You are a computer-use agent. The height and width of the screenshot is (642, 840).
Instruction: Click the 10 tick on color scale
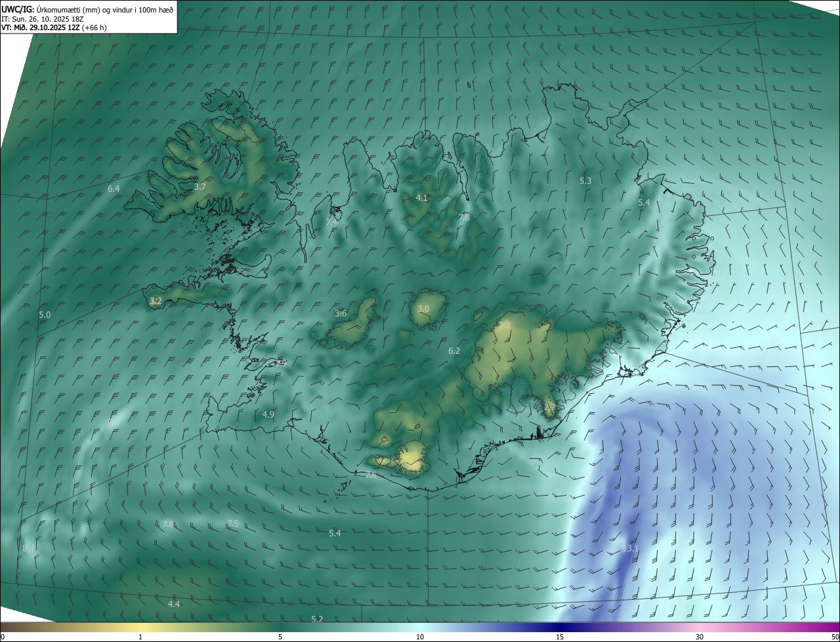pos(420,637)
